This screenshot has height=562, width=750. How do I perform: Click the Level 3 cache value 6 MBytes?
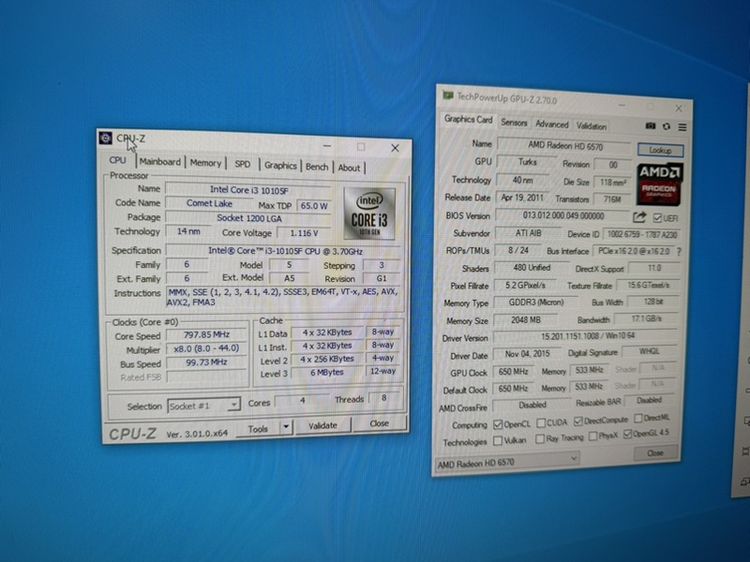(327, 372)
